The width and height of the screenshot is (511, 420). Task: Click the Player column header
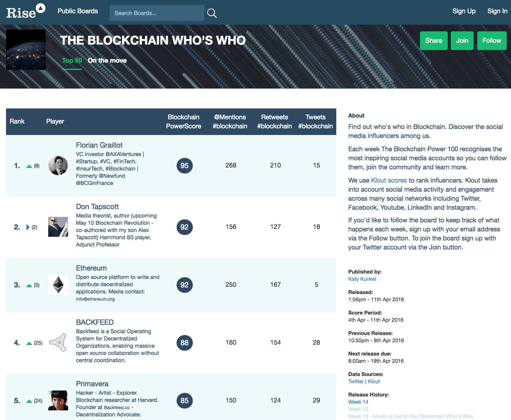(x=55, y=121)
